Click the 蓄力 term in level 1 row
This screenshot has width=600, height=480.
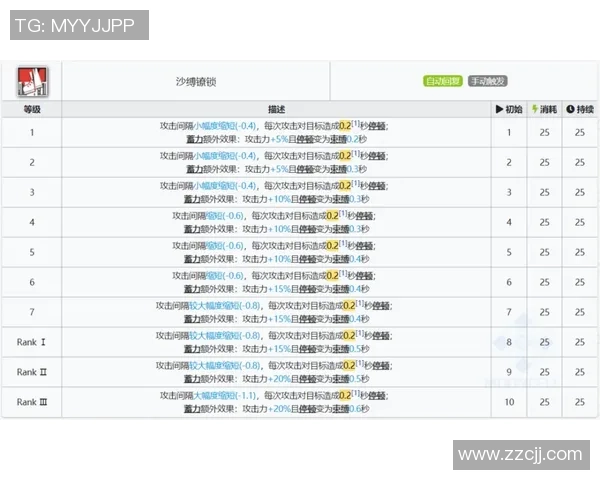(194, 139)
